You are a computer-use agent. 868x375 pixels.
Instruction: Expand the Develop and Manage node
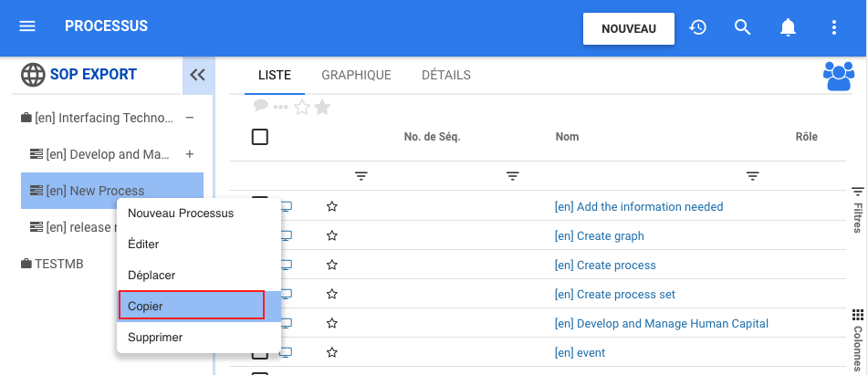click(189, 154)
